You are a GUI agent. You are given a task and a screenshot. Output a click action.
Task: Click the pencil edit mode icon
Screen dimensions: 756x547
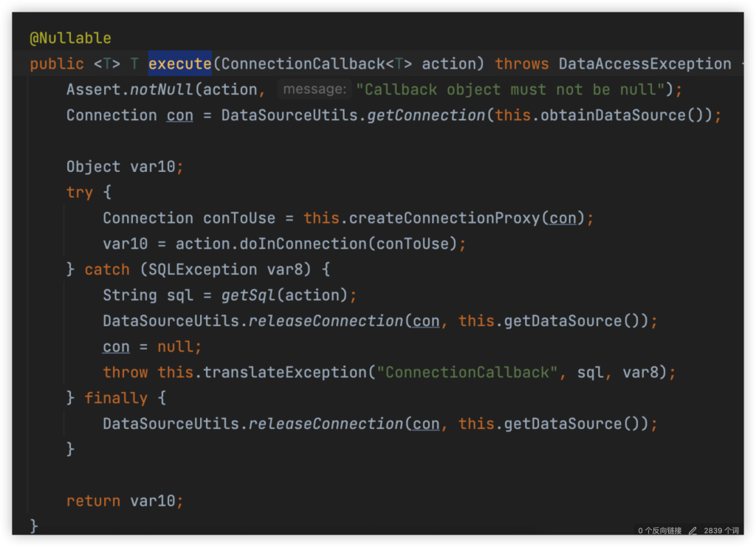tap(693, 531)
